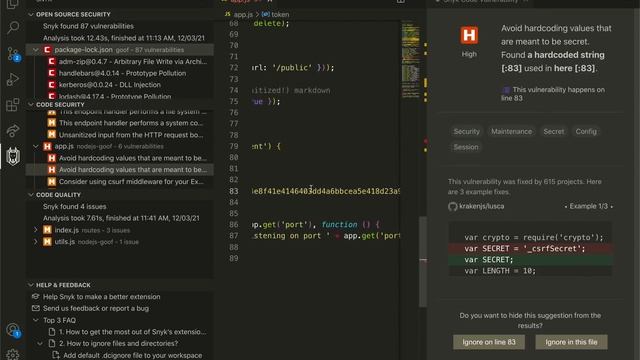
Task: Open the Run and Debug view
Action: 13,80
